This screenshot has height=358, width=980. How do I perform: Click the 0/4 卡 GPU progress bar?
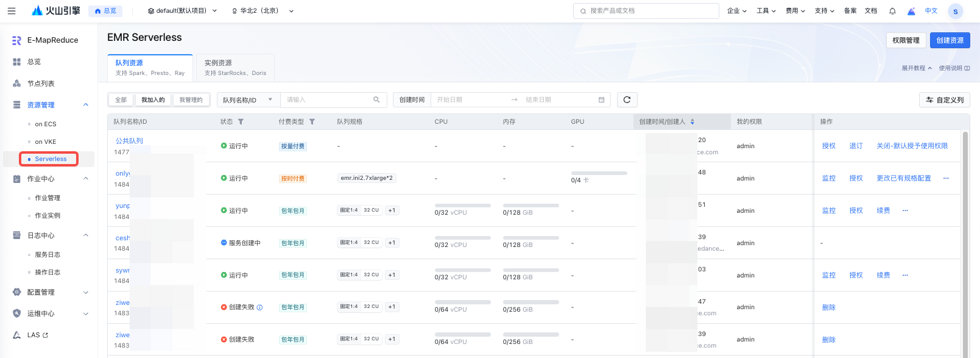pos(599,173)
